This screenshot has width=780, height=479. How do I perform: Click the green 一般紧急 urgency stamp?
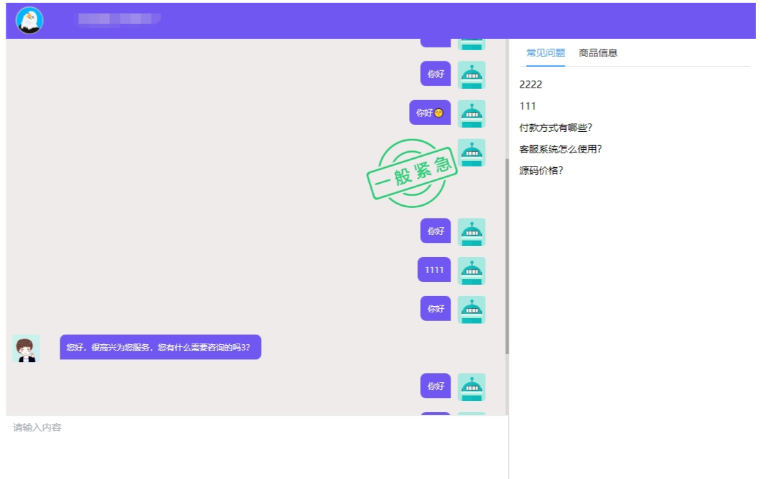[410, 174]
